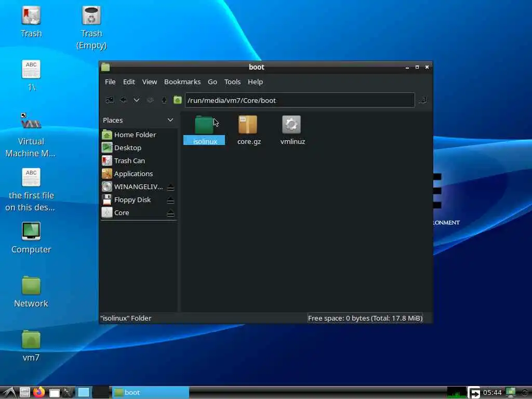This screenshot has height=399, width=532.
Task: Eject the WINANGELIV... volume
Action: pos(170,187)
